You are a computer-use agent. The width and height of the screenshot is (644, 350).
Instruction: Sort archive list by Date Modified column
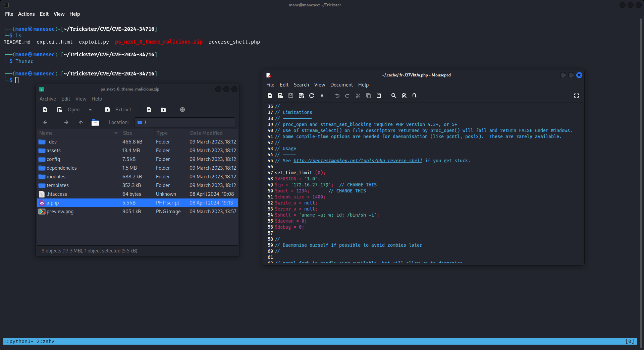coord(213,133)
